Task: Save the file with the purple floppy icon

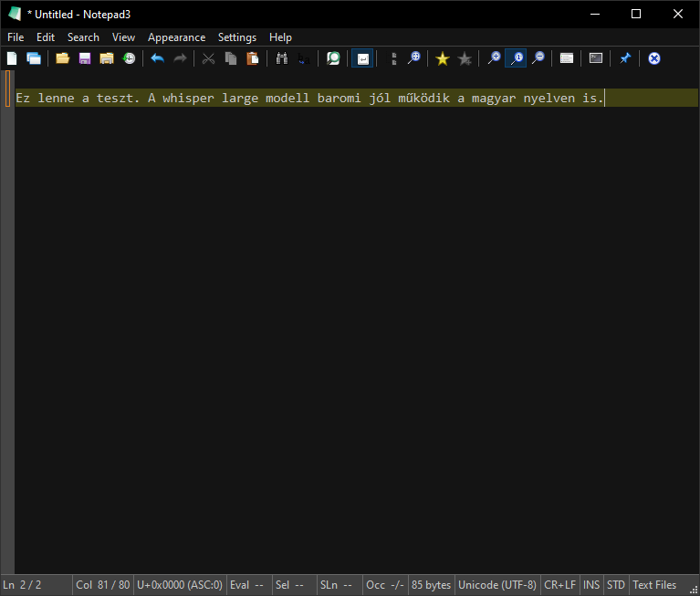Action: (85, 58)
